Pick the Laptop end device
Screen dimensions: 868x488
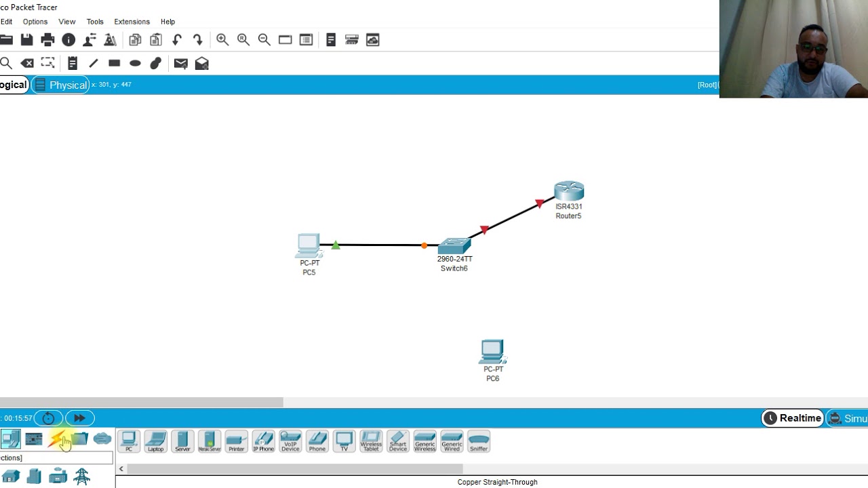tap(155, 441)
